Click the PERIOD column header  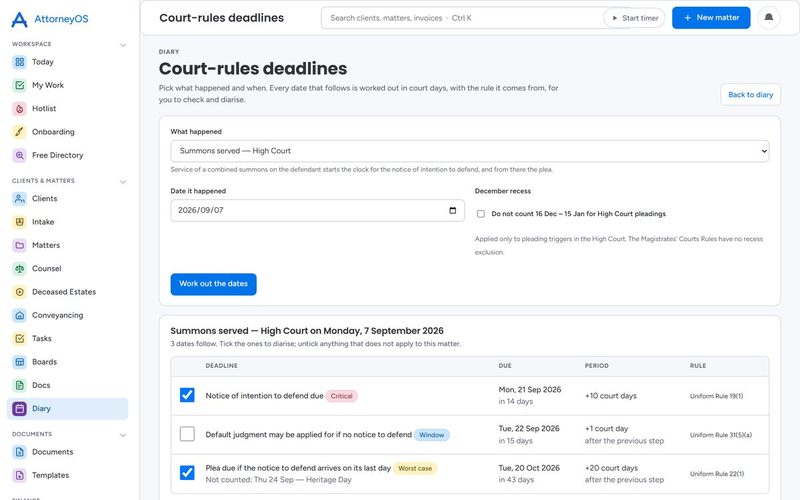click(596, 366)
